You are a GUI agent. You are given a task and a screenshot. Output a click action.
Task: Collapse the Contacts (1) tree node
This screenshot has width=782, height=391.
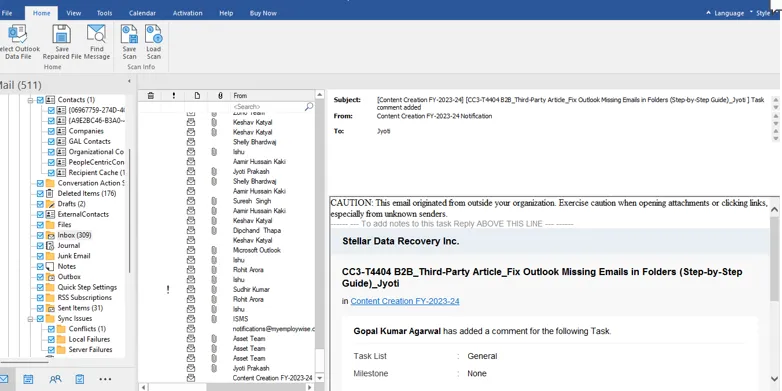[x=30, y=100]
